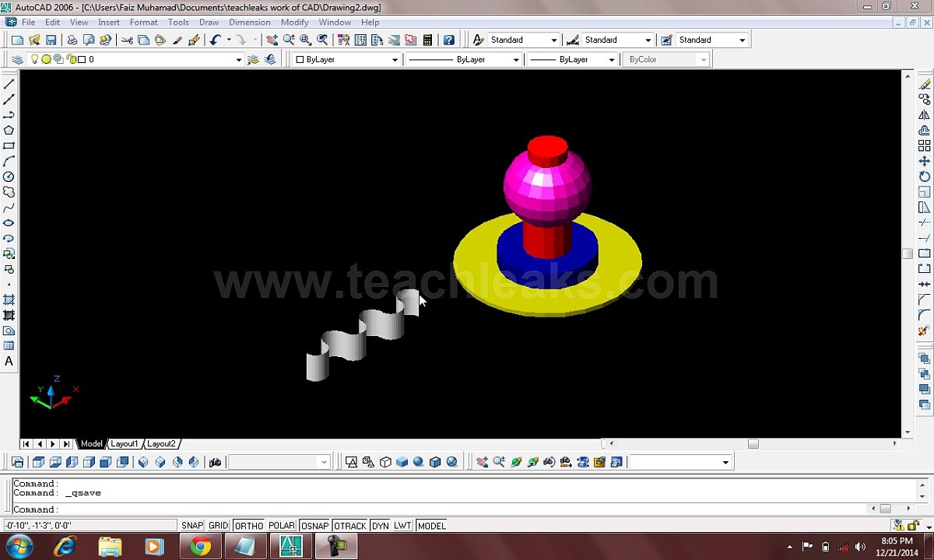This screenshot has width=934, height=560.
Task: Select the Rectangle tool
Action: point(9,145)
